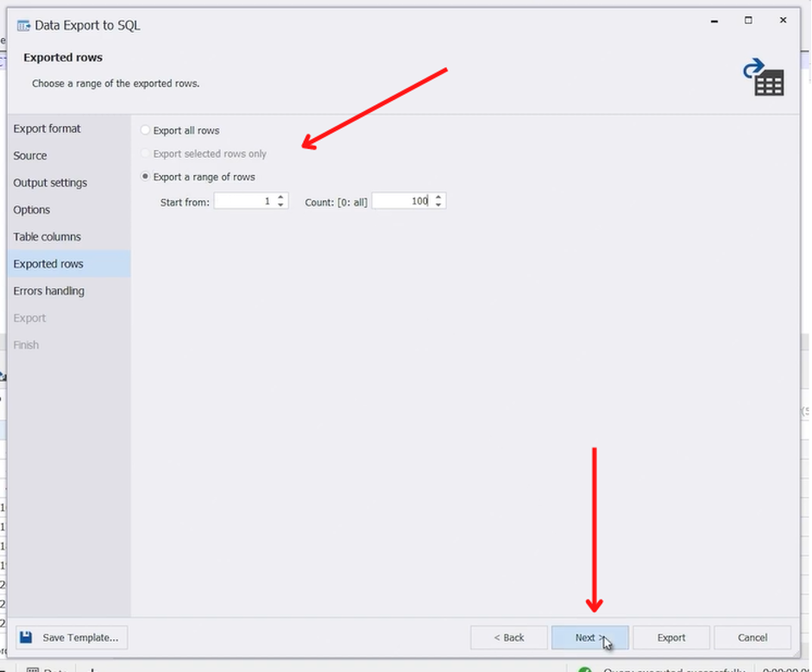This screenshot has height=672, width=812.
Task: Increase the Start from value
Action: [280, 198]
